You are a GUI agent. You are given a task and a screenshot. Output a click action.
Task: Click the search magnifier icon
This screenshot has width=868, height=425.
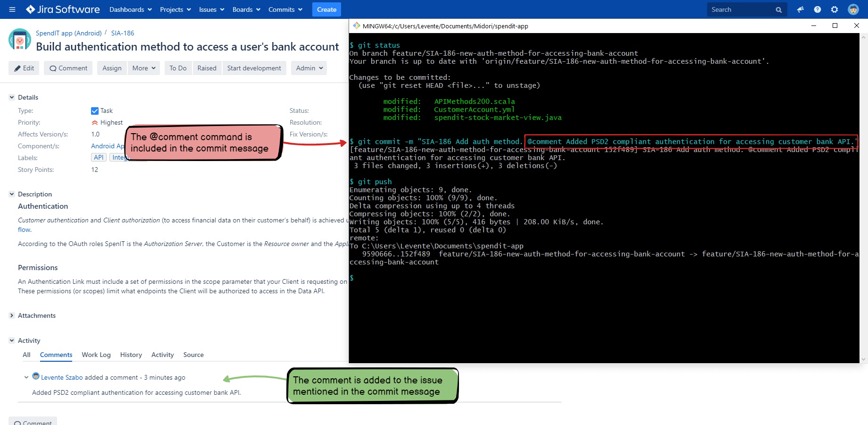(778, 9)
